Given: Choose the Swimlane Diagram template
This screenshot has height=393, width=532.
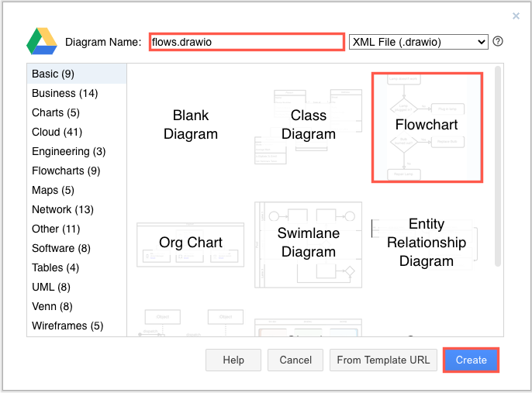Looking at the screenshot, I should click(309, 243).
